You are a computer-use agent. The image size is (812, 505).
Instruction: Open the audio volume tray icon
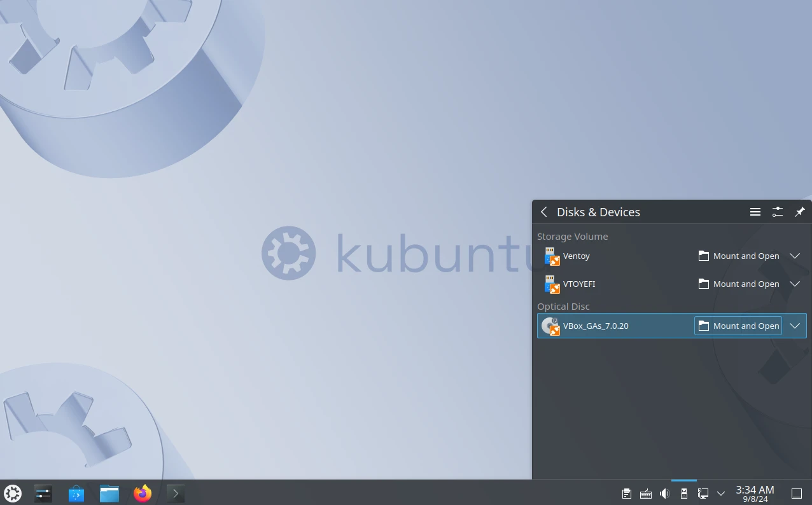click(x=665, y=494)
